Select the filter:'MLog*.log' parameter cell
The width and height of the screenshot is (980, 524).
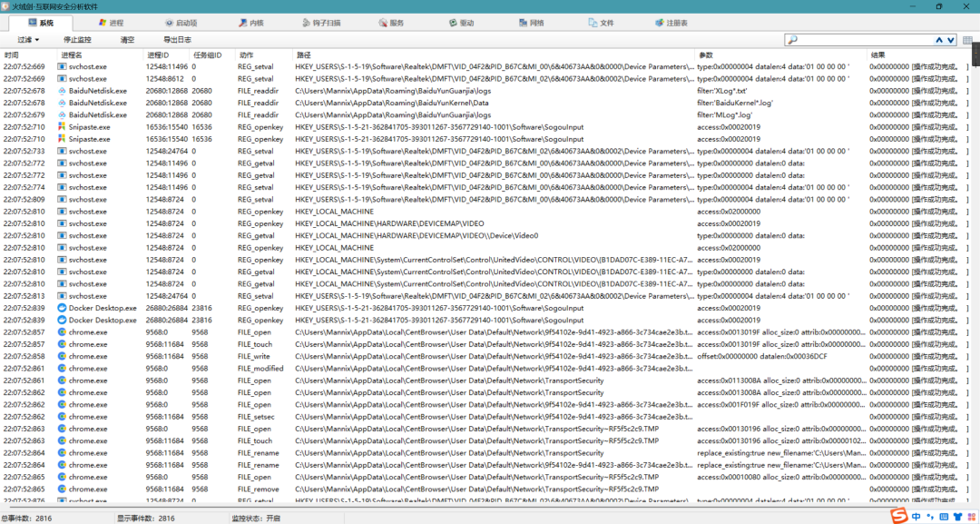[x=724, y=115]
